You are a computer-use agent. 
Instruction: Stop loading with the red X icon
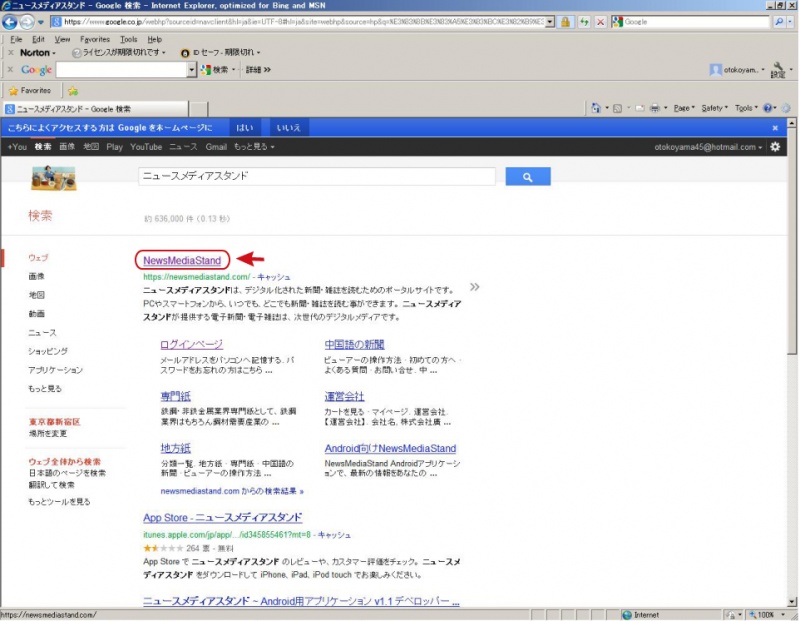coord(601,22)
